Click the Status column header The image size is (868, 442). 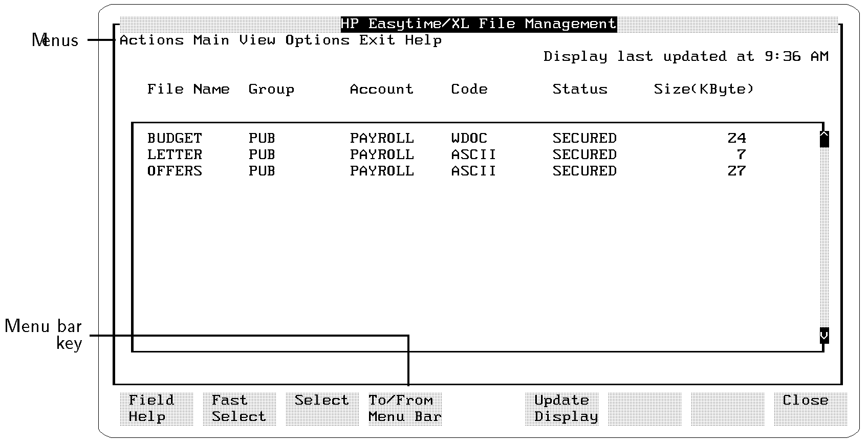(x=580, y=90)
